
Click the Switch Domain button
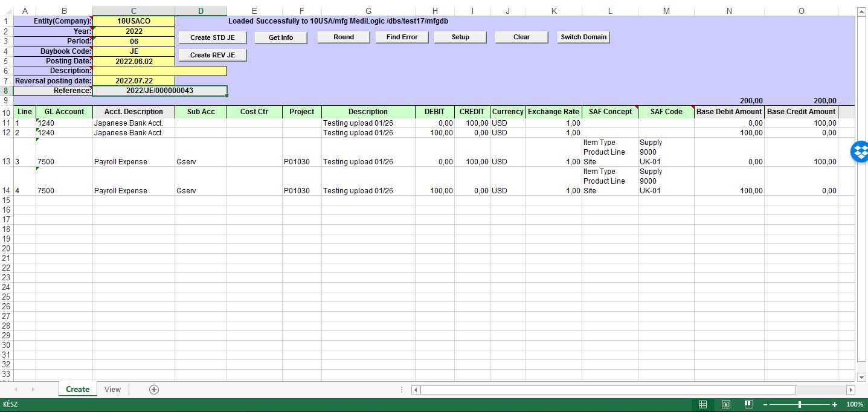coord(582,37)
